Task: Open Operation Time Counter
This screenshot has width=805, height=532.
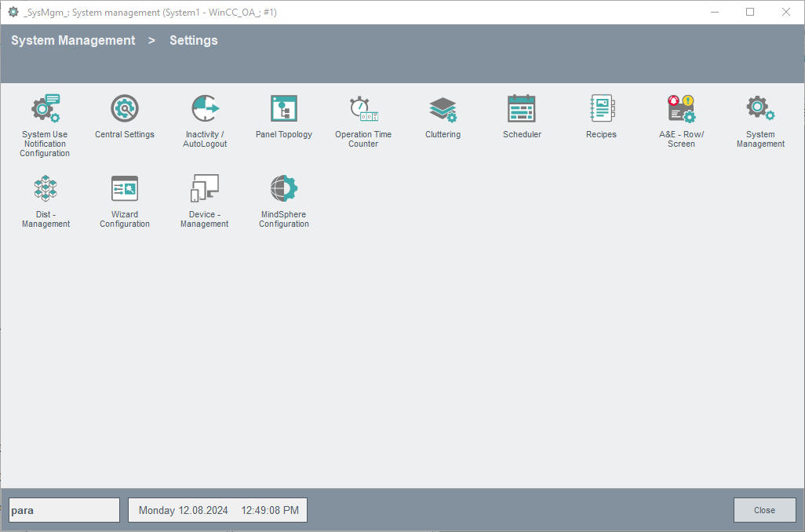Action: coord(363,109)
